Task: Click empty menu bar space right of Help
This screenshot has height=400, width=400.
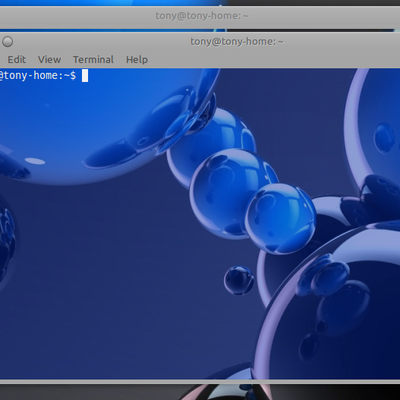Action: tap(273, 60)
